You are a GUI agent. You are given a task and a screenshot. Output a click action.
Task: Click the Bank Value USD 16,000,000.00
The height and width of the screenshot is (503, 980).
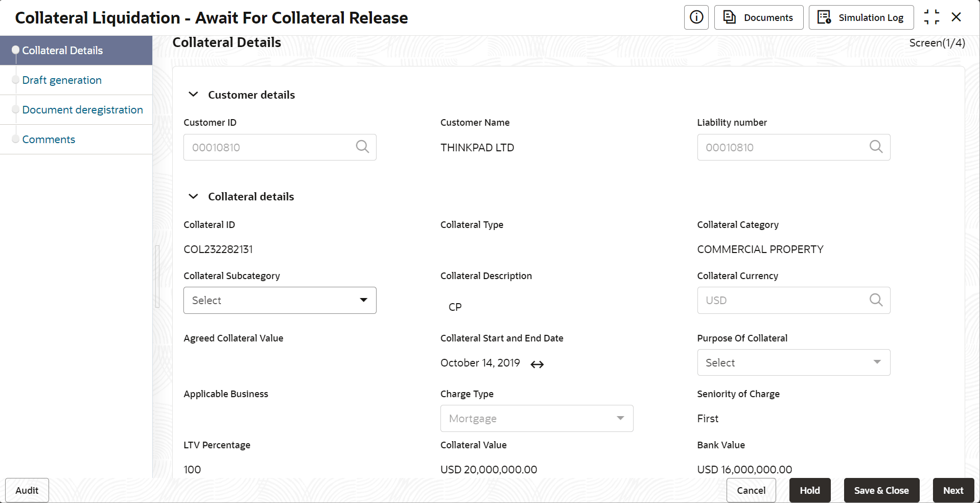coord(744,470)
